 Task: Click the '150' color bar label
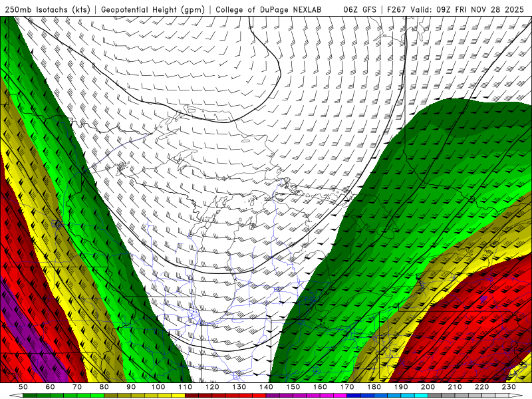(x=293, y=387)
